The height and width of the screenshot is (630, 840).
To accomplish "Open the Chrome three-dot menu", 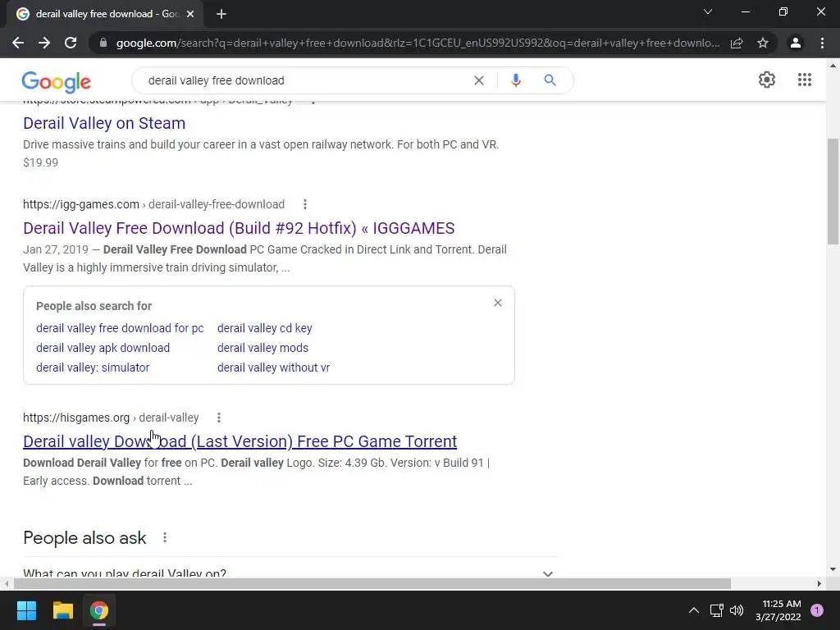I will pos(822,43).
